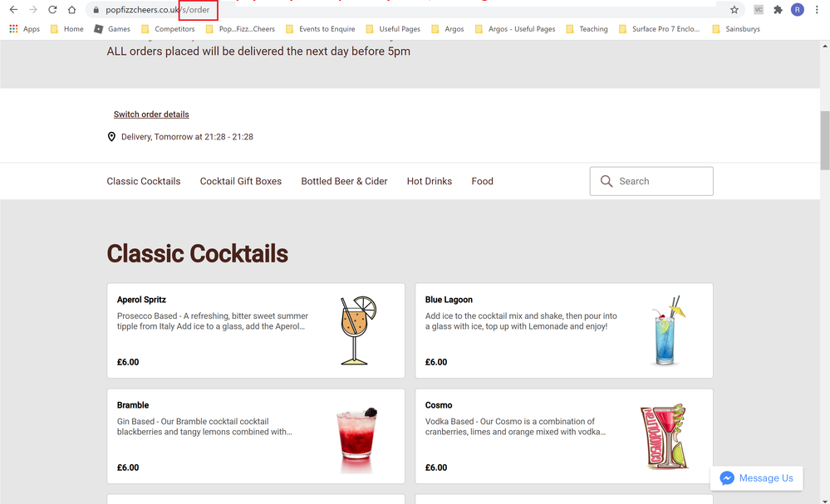Bookmark page with star icon
This screenshot has width=830, height=504.
(x=734, y=10)
